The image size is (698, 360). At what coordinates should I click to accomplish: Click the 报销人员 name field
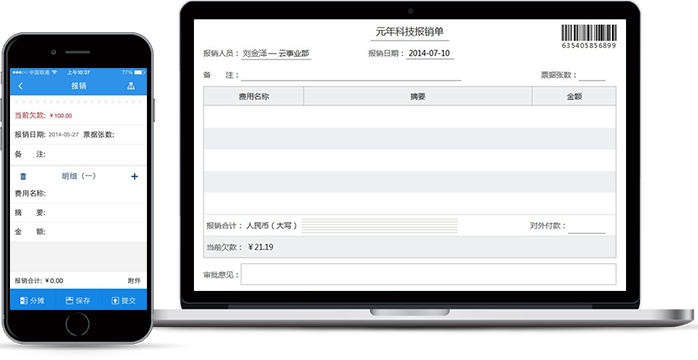(276, 54)
